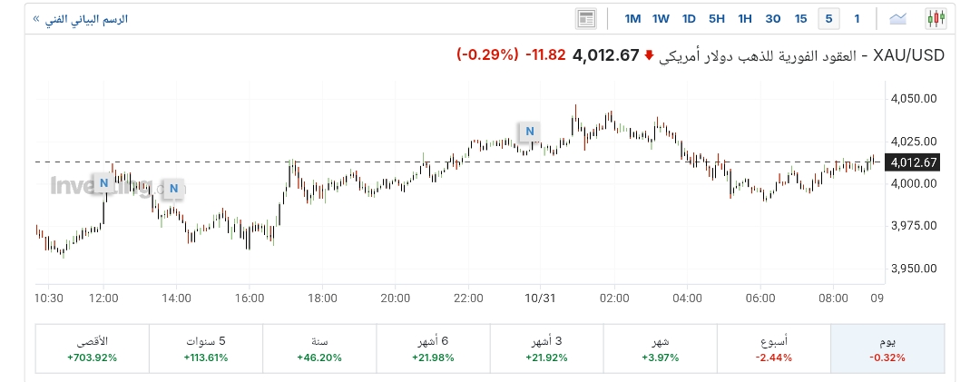Select the أسبوع (week) performance tab
Screen dimensions: 980x382
pos(774,348)
